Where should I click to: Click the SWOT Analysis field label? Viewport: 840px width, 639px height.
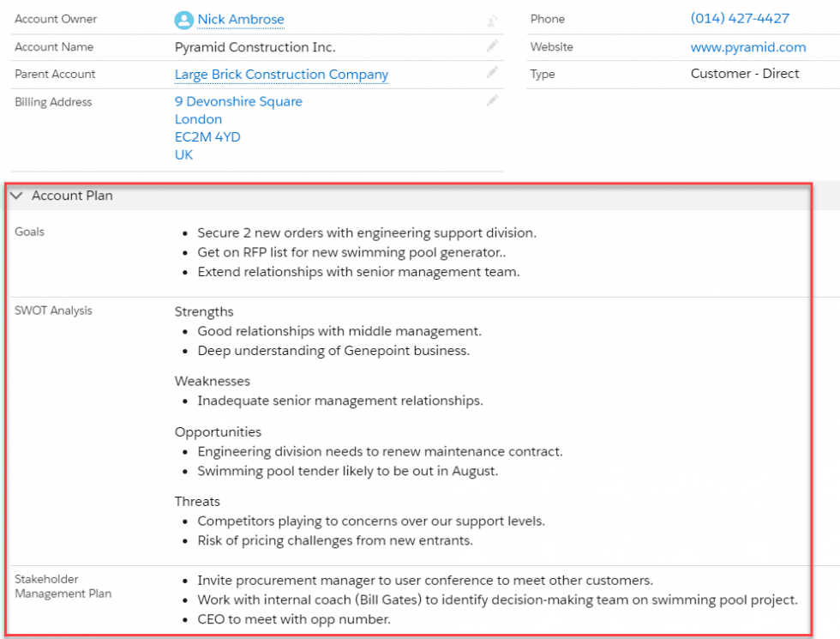(55, 310)
